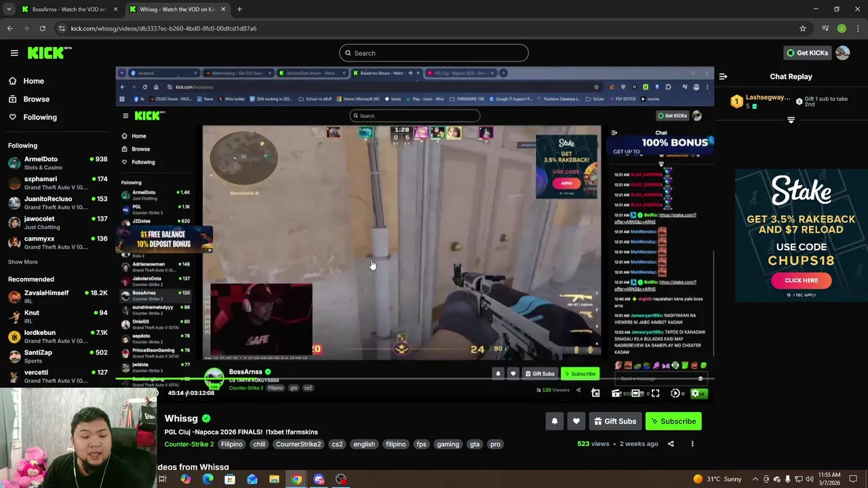Click the address bar URL
Viewport: 868px width, 488px height.
(x=163, y=28)
